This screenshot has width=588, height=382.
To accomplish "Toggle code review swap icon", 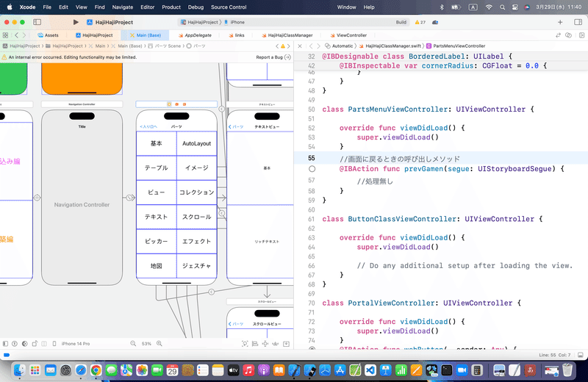I will [x=558, y=35].
